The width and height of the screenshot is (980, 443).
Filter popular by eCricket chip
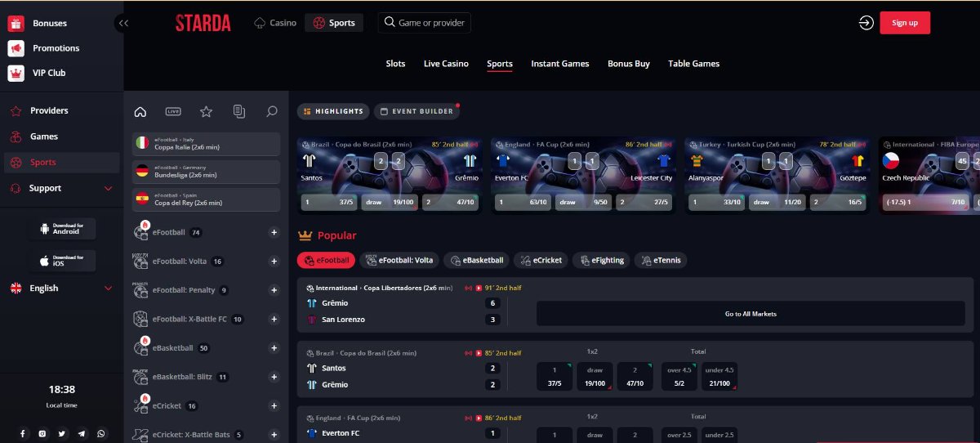click(541, 260)
